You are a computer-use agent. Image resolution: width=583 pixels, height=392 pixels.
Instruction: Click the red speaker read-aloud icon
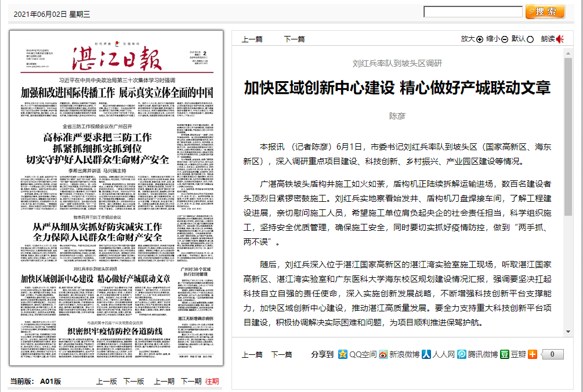click(560, 39)
